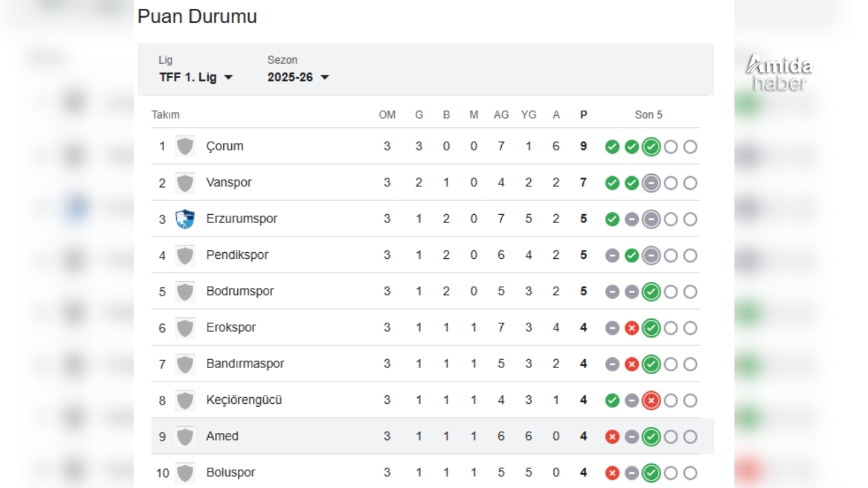Click Amed's first red loss icon
The width and height of the screenshot is (868, 488).
612,437
